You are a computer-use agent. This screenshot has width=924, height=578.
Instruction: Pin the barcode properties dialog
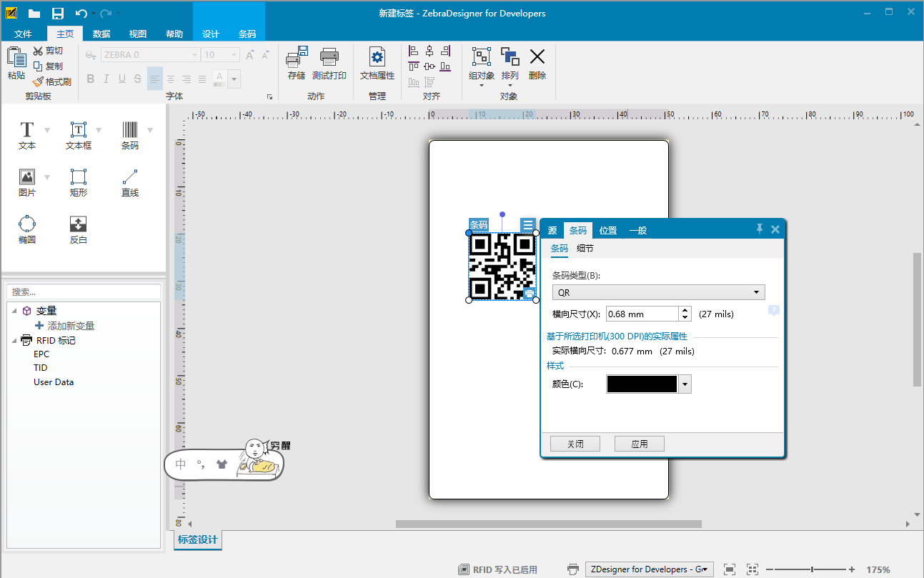tap(760, 229)
